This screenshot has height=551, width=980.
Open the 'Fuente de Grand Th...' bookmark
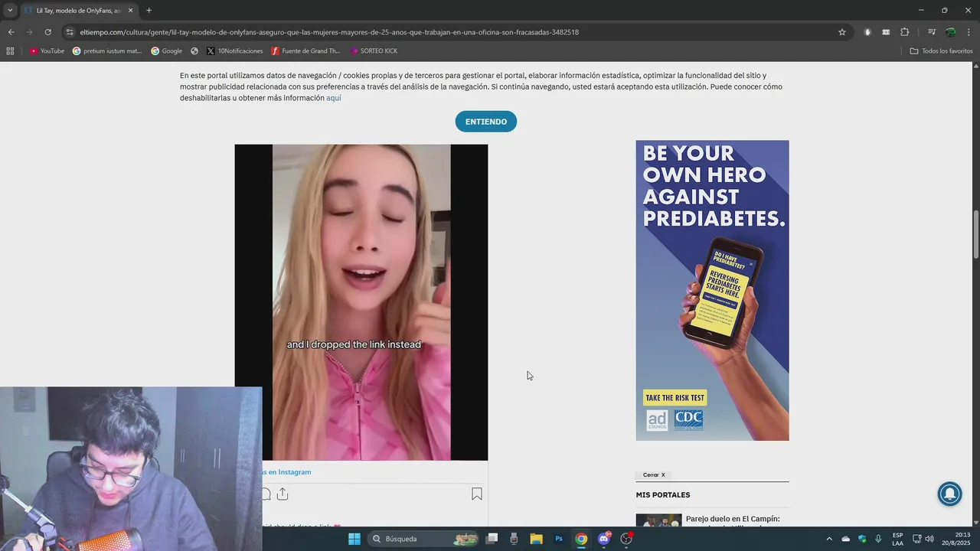pos(305,51)
